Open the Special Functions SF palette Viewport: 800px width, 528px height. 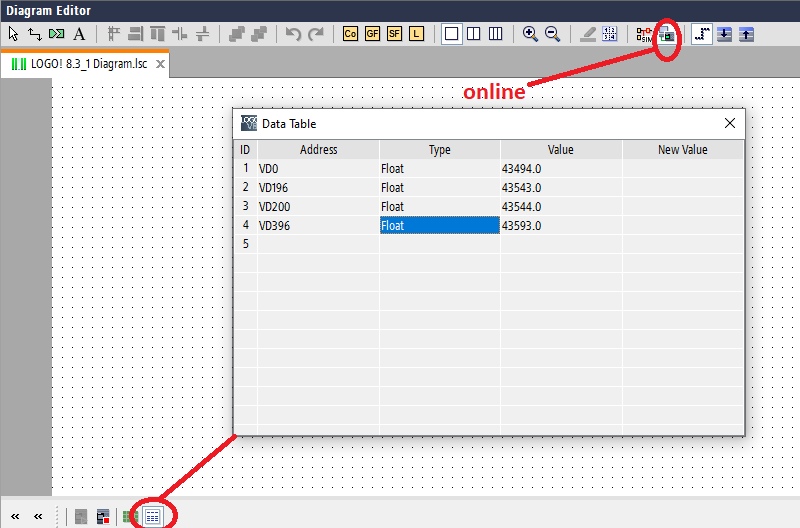click(x=394, y=34)
